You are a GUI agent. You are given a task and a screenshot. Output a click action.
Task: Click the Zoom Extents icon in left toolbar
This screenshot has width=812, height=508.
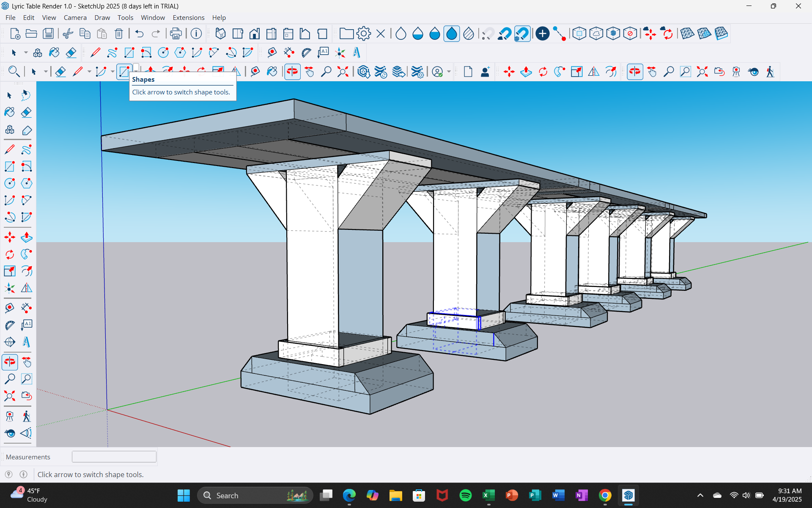(x=9, y=396)
